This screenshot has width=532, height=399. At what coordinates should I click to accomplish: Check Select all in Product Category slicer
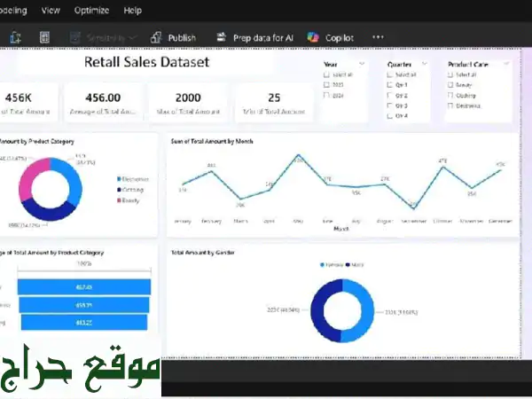coord(450,74)
